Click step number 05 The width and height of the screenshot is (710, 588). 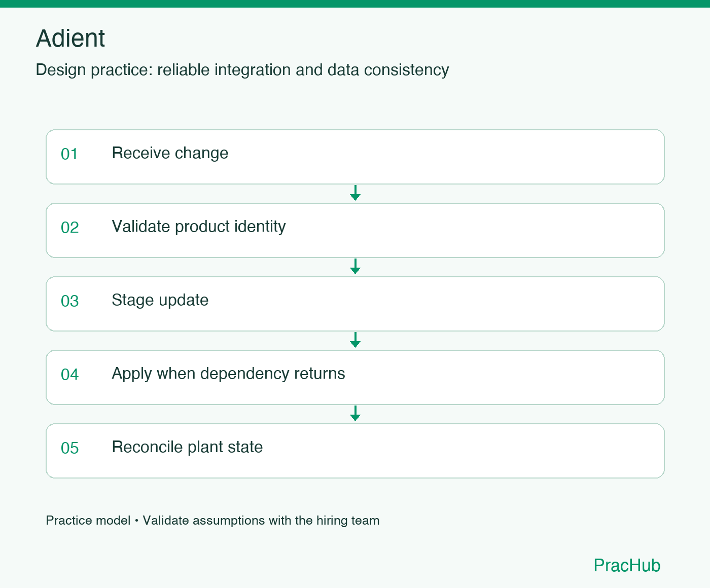click(x=70, y=448)
